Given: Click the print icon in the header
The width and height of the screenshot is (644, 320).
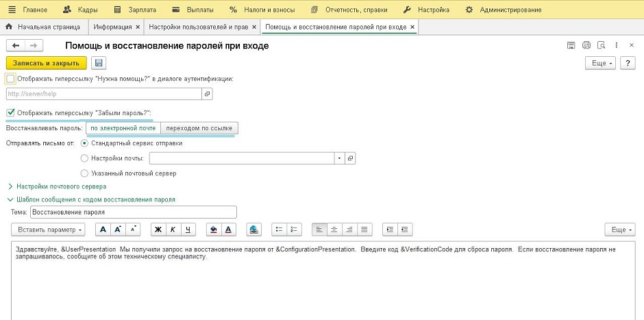Looking at the screenshot, I should [586, 45].
